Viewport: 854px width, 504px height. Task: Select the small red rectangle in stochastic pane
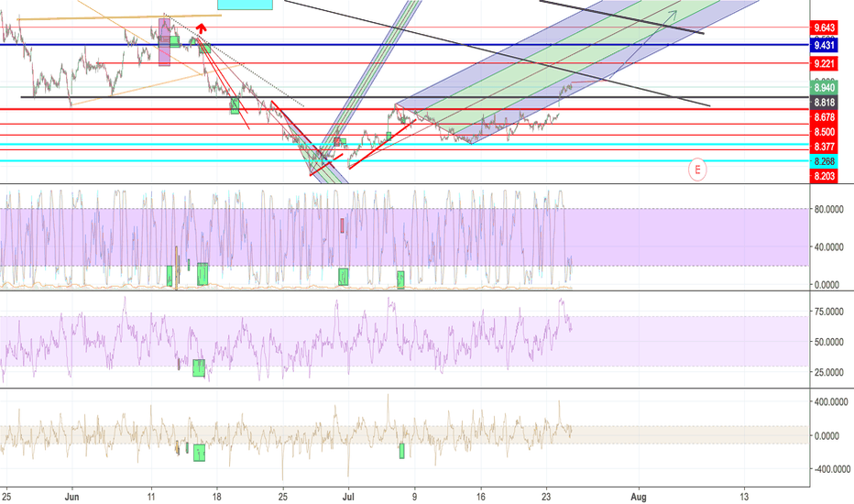343,225
